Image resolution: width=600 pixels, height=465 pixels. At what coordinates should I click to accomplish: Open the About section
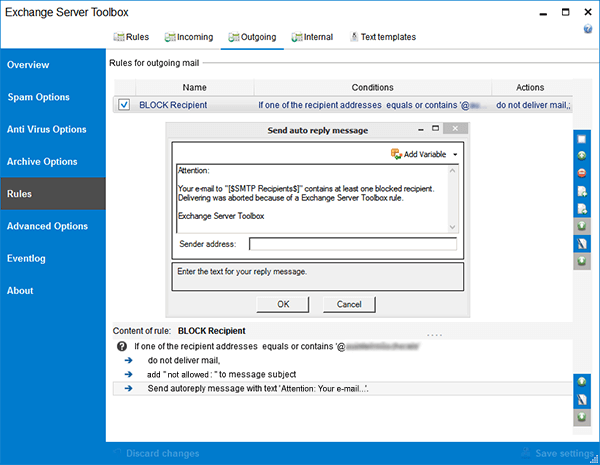(x=53, y=290)
